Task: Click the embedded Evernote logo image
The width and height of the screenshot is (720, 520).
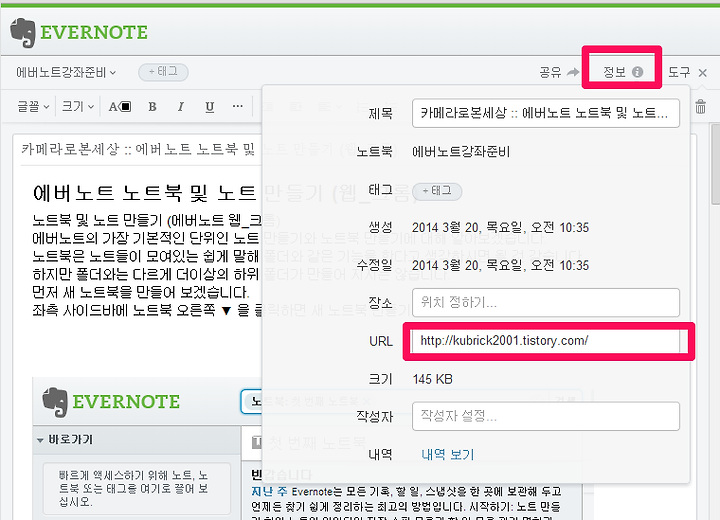Action: click(111, 402)
